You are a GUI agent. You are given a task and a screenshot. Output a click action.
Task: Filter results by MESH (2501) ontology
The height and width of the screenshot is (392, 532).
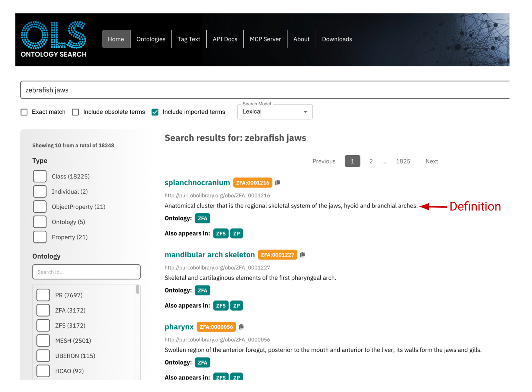pos(43,341)
